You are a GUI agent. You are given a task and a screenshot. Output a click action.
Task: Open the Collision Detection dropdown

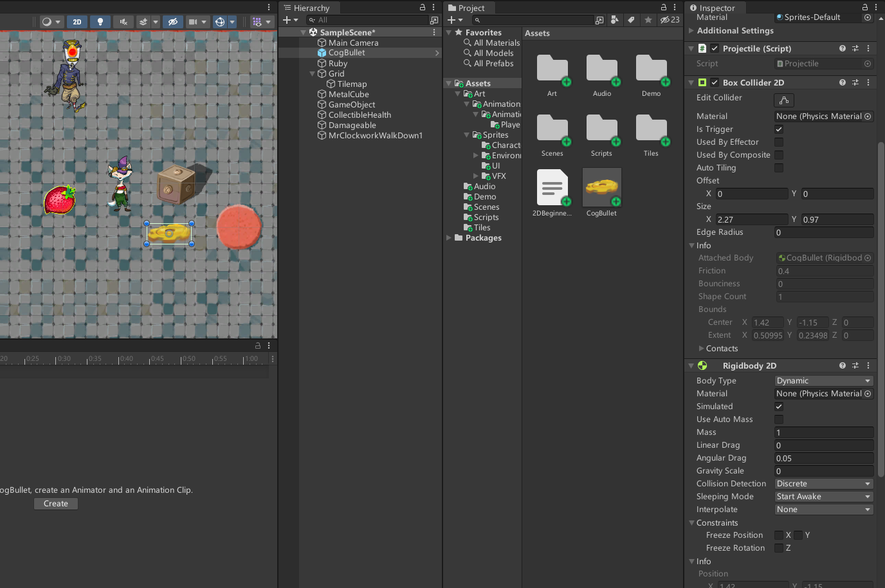[x=823, y=483]
